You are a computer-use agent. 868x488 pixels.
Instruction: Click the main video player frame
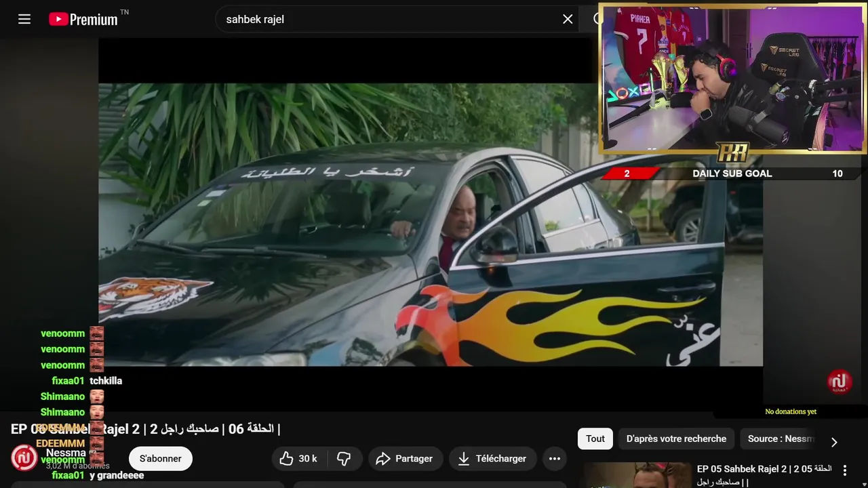coord(431,224)
